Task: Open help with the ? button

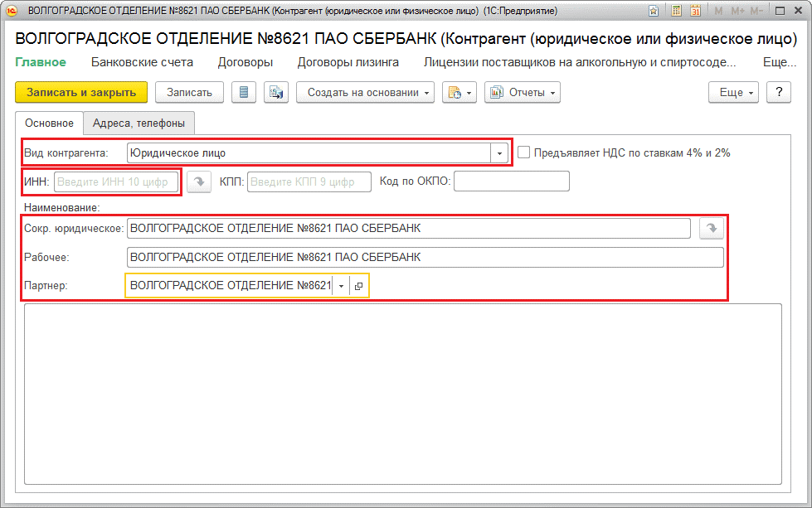Action: coord(779,93)
